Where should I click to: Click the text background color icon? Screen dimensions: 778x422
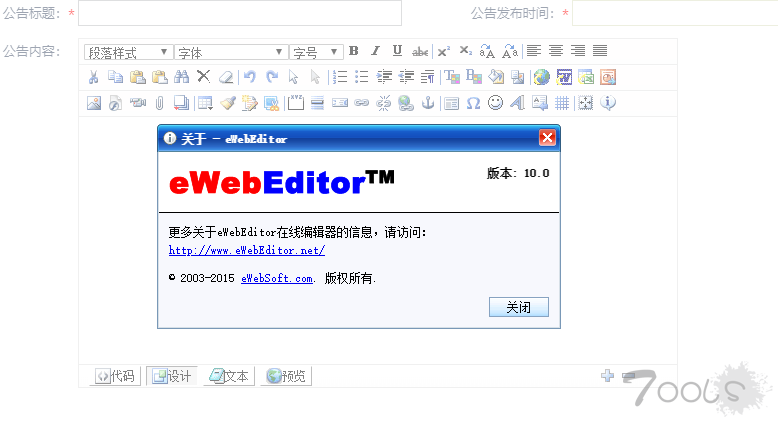[x=474, y=77]
